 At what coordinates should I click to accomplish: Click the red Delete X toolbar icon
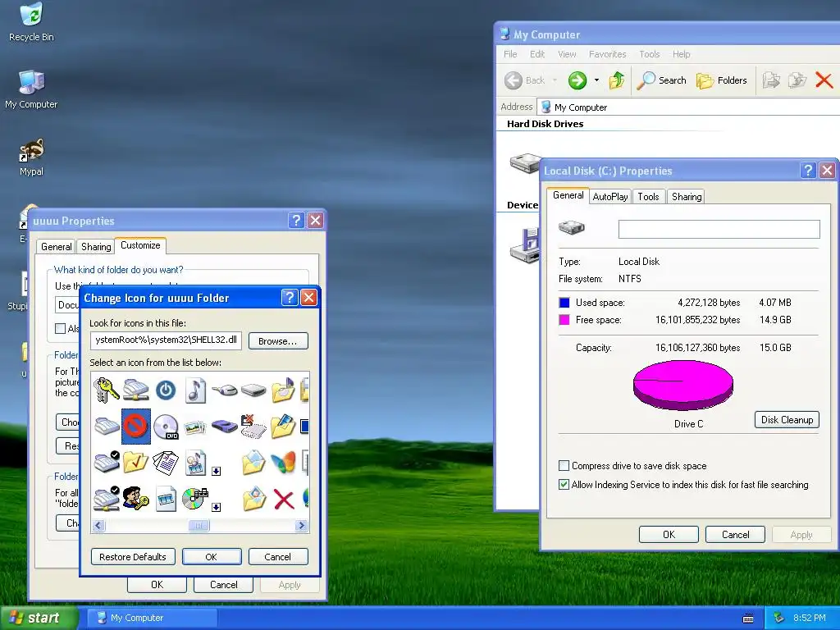[824, 80]
